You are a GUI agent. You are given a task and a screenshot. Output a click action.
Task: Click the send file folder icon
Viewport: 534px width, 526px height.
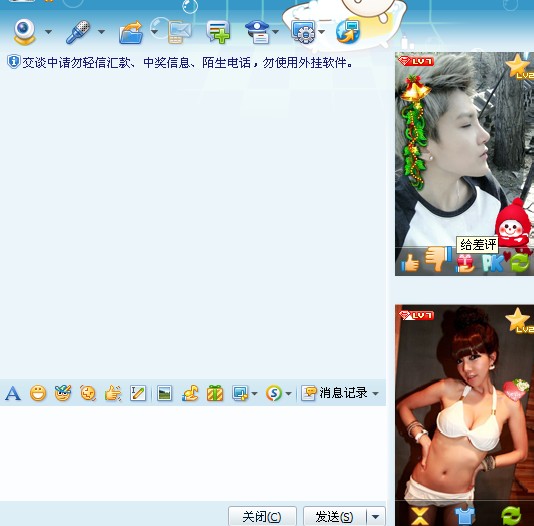click(x=131, y=33)
